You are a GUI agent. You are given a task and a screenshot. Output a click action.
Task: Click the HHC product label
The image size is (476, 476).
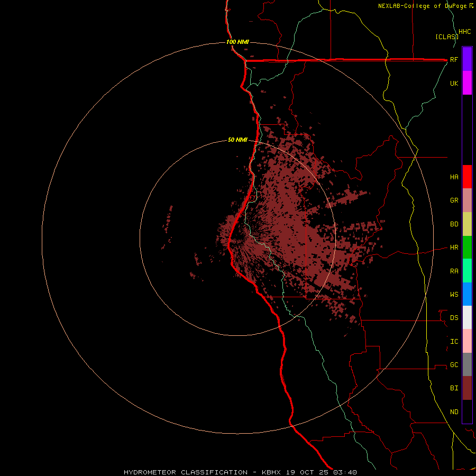coord(464,32)
